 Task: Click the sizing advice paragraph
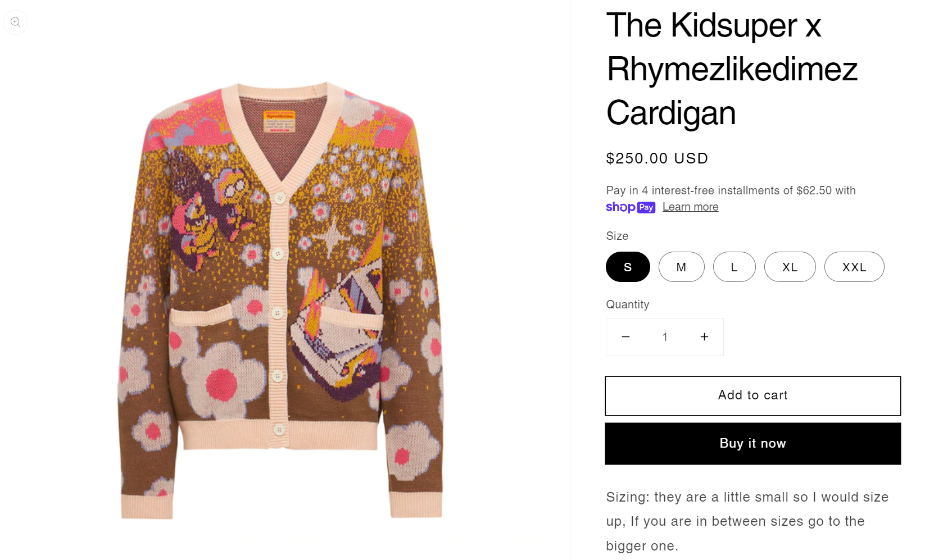[747, 521]
